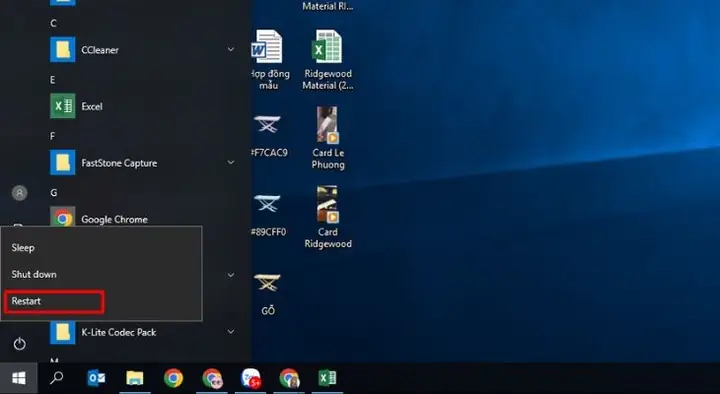
Task: Click the Google Chrome label text
Action: tap(114, 220)
